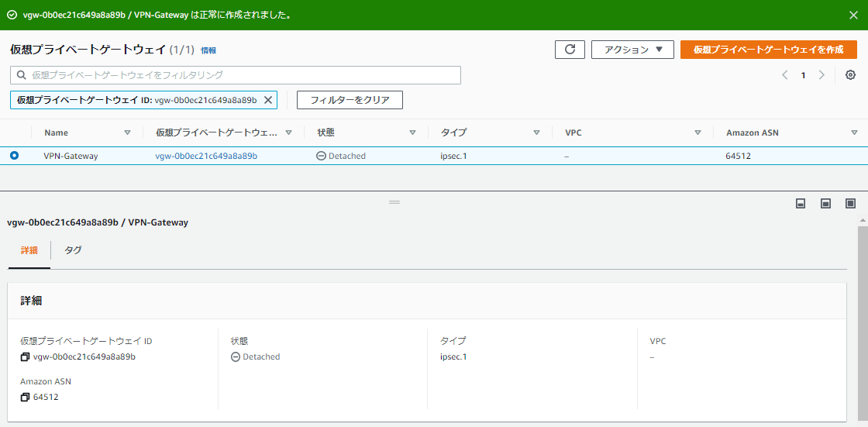Expand split panel to full view
The width and height of the screenshot is (868, 427).
(850, 203)
